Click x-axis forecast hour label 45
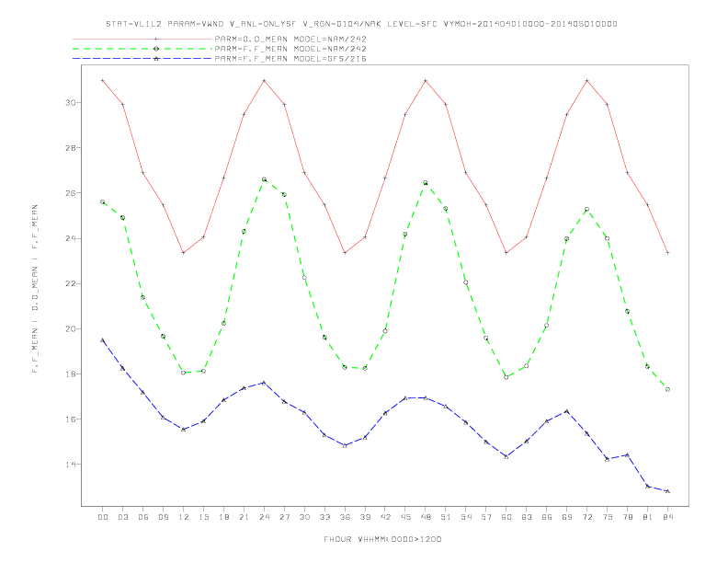The width and height of the screenshot is (728, 563). [x=405, y=517]
